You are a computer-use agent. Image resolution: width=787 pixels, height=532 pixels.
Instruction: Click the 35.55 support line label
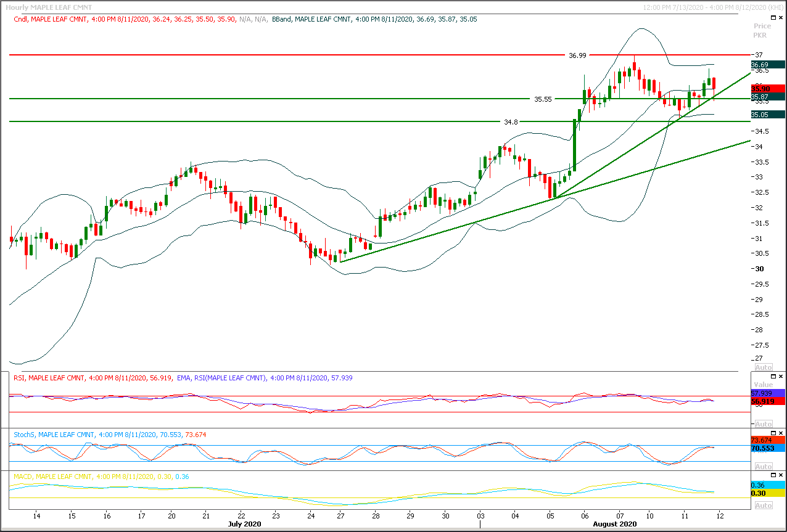[x=543, y=99]
